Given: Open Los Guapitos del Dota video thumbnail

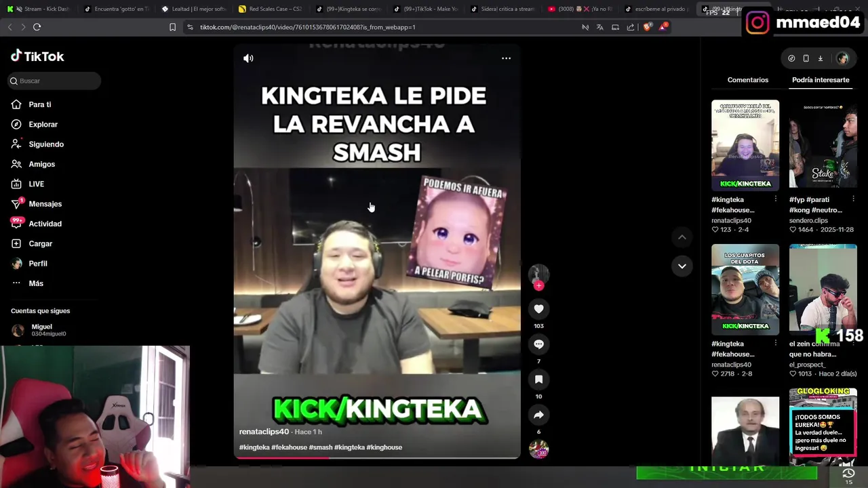Looking at the screenshot, I should click(x=745, y=289).
